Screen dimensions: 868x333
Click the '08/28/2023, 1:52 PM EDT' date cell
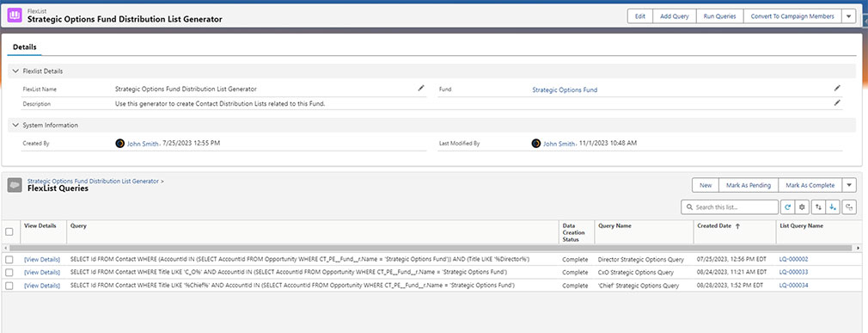[x=730, y=286]
